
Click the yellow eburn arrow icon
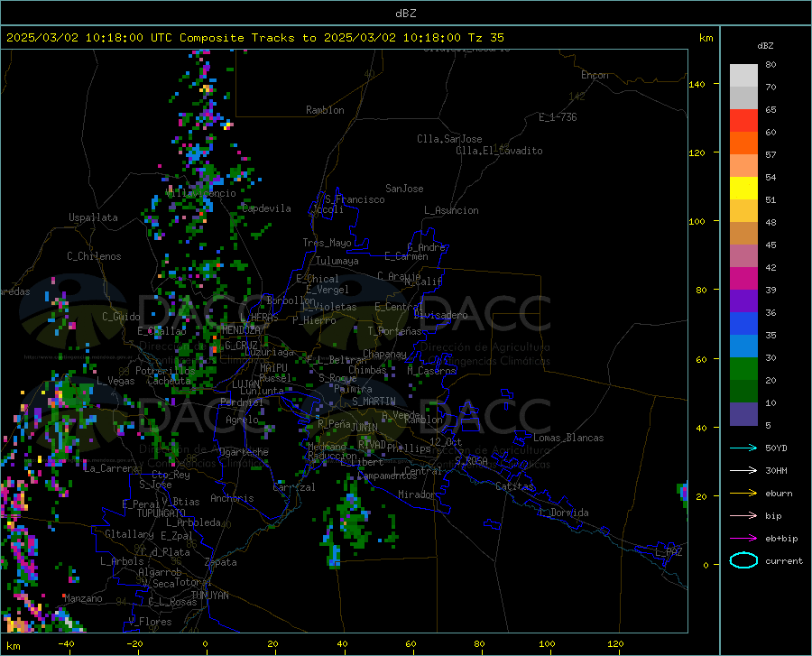[x=743, y=494]
